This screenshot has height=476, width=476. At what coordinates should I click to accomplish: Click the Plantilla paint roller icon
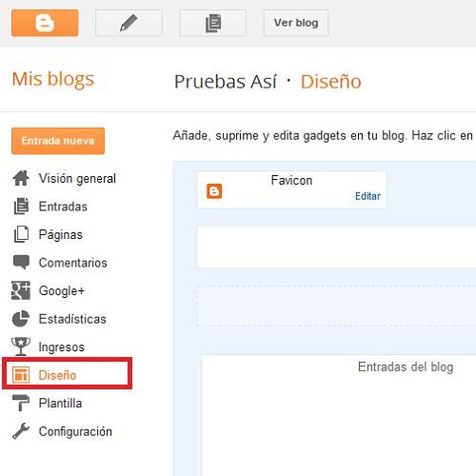[21, 403]
